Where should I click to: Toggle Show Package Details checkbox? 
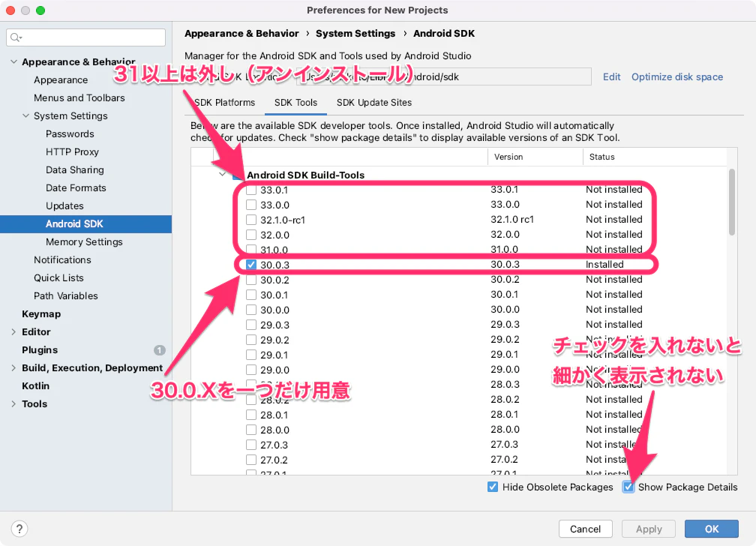point(628,487)
